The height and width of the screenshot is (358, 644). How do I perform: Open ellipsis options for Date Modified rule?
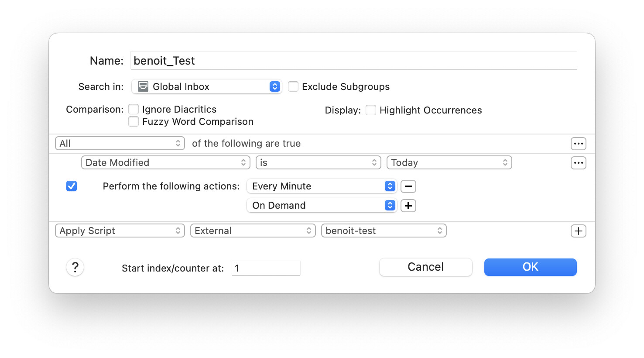tap(578, 163)
